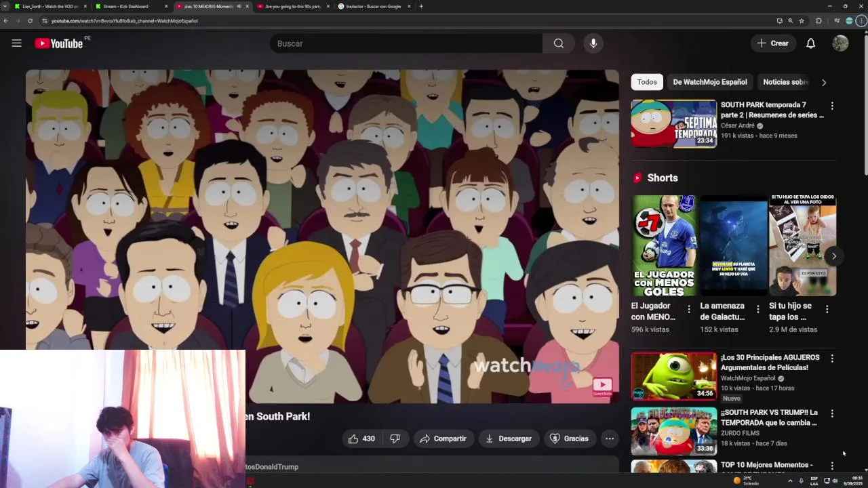868x488 pixels.
Task: Open options for El Jugador con MENO short
Action: pos(689,309)
